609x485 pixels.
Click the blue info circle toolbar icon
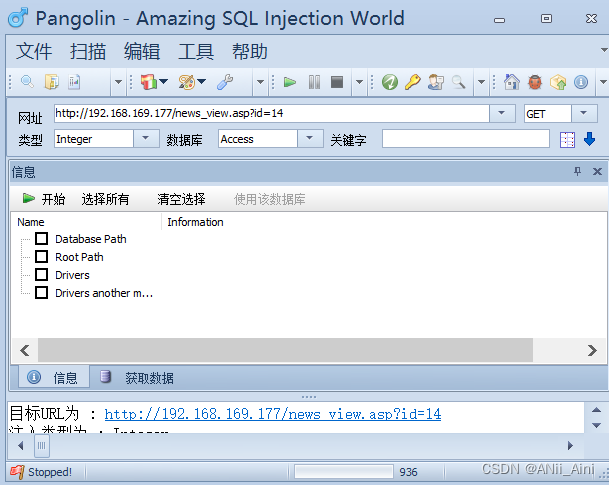pos(581,82)
